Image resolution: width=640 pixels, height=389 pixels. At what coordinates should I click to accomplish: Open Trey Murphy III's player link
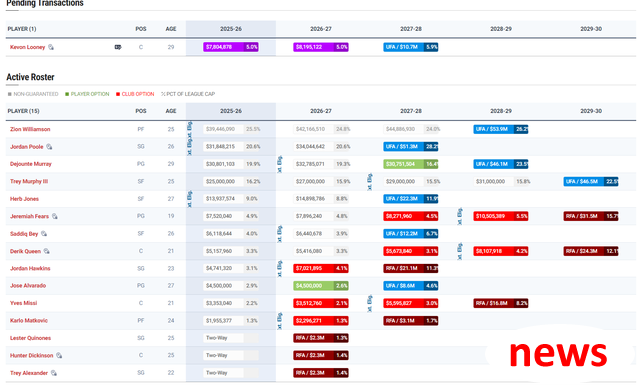tap(29, 181)
